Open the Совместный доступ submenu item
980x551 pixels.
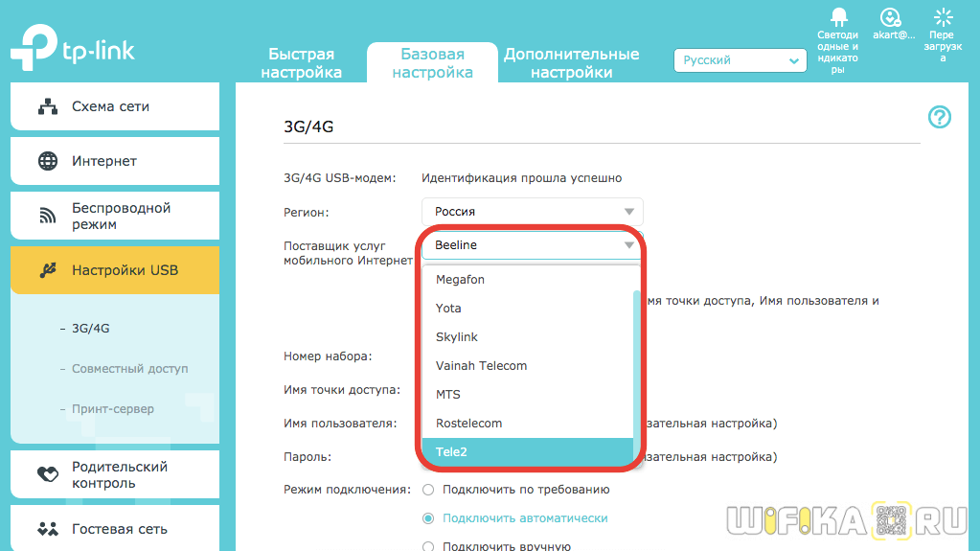pos(129,368)
